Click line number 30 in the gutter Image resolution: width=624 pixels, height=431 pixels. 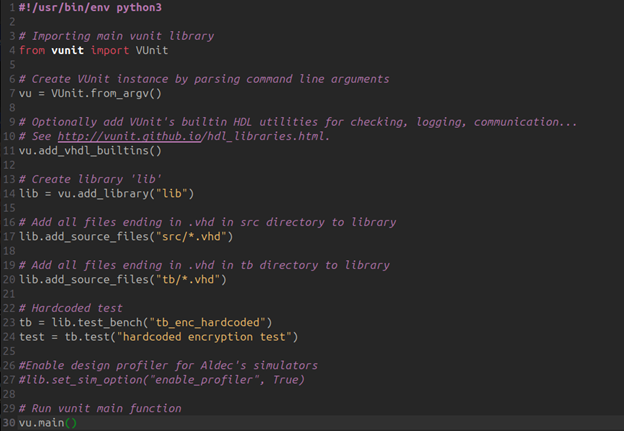click(x=9, y=423)
